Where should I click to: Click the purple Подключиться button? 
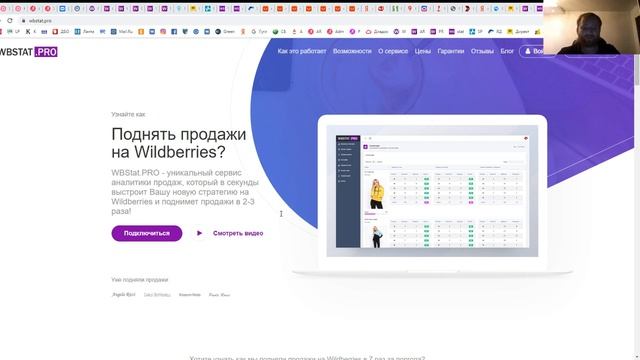[x=147, y=233]
